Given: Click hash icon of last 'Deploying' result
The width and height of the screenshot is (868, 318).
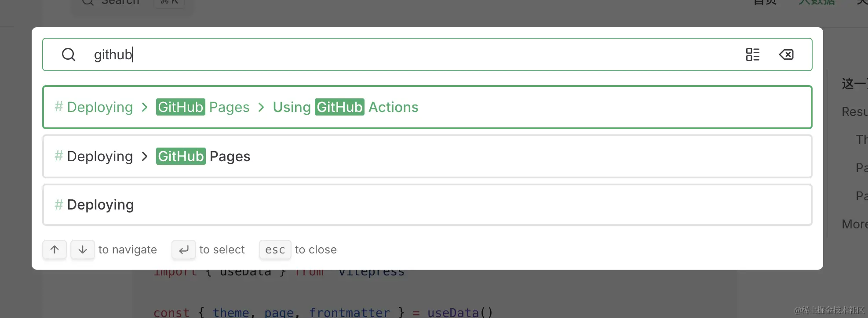Looking at the screenshot, I should pos(59,204).
